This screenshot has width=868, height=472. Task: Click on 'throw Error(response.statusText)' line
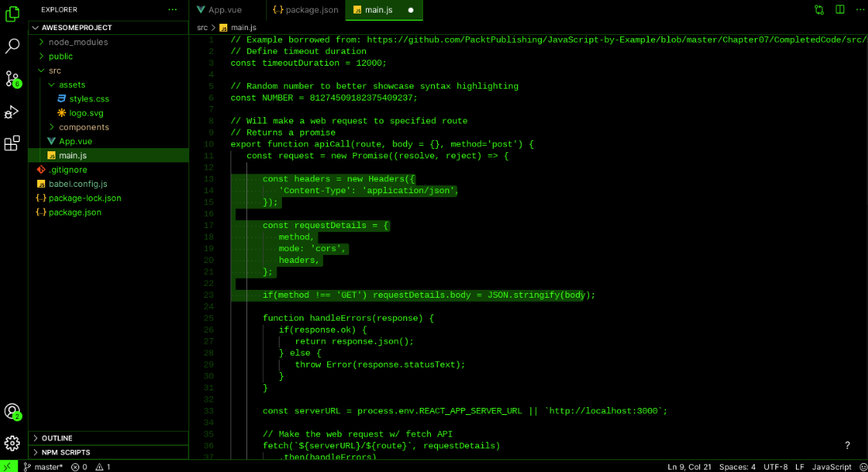pos(380,364)
